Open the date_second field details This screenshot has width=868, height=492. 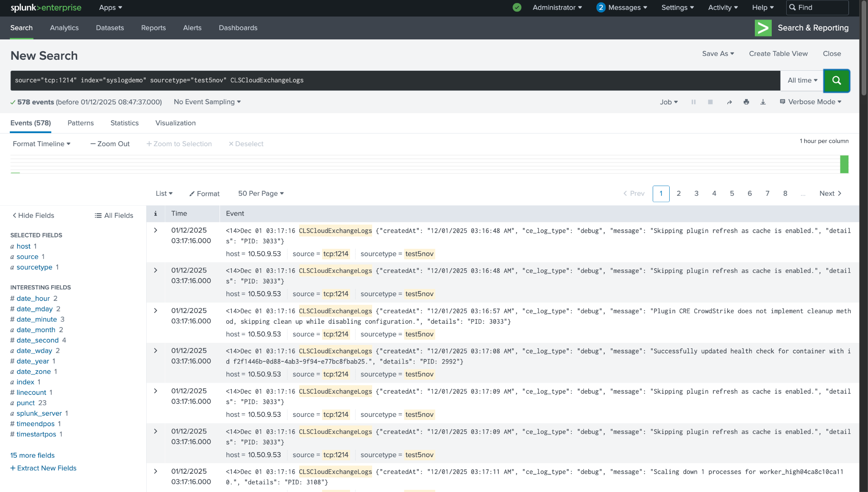pos(37,340)
